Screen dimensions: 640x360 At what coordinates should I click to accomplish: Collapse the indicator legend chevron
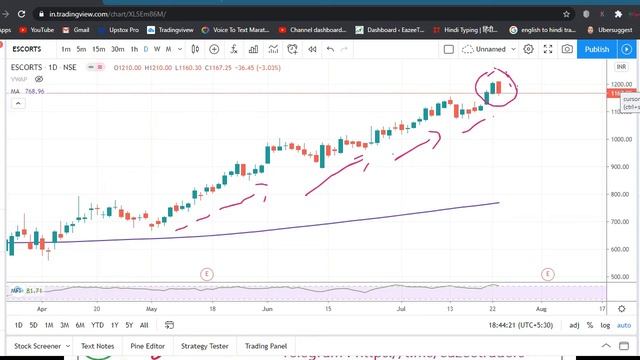[x=18, y=104]
